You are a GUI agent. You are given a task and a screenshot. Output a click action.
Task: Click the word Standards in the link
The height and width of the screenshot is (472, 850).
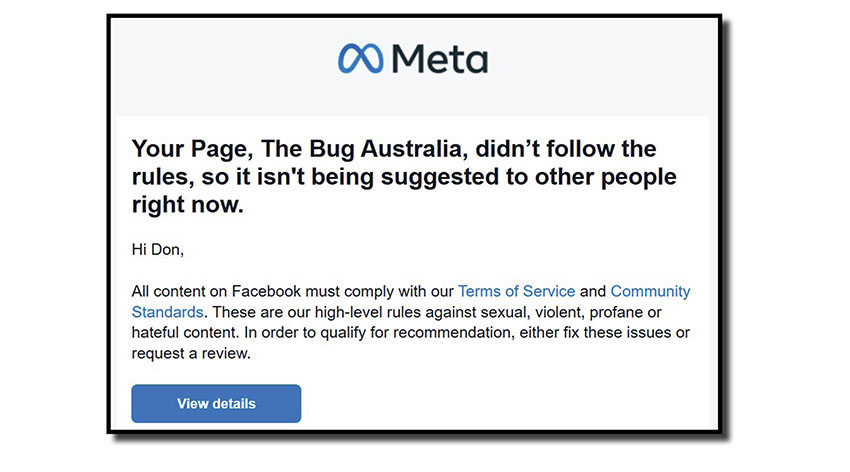(161, 312)
